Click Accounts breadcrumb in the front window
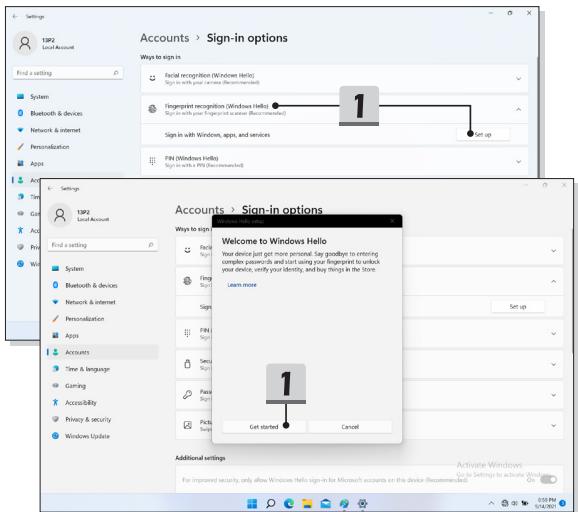Screen dimensions: 578x512 click(199, 210)
